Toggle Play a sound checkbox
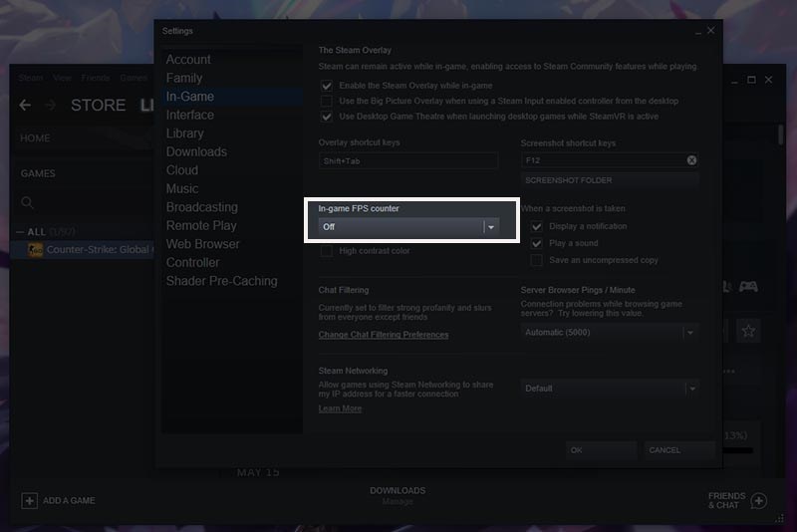 pos(536,243)
